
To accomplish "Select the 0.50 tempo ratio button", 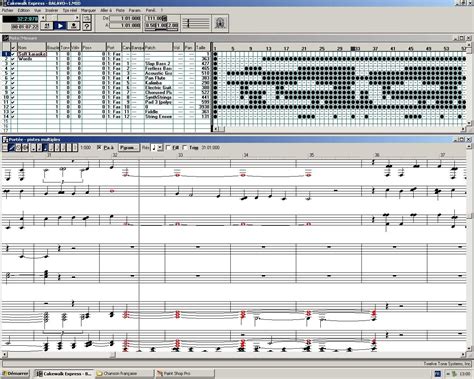I will pos(151,25).
